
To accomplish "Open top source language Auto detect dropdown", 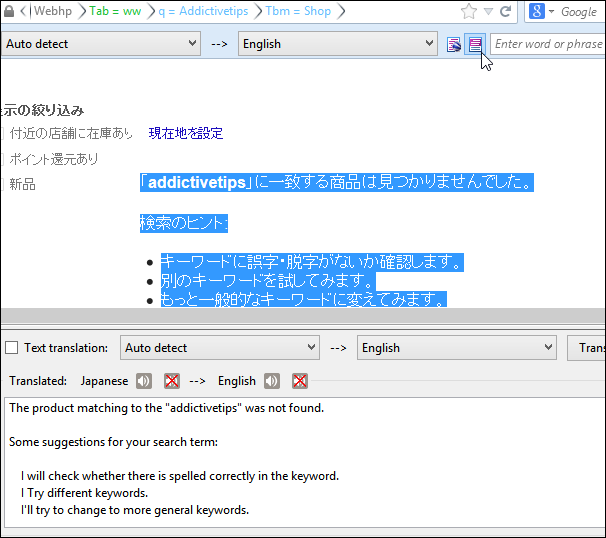I will (x=101, y=44).
